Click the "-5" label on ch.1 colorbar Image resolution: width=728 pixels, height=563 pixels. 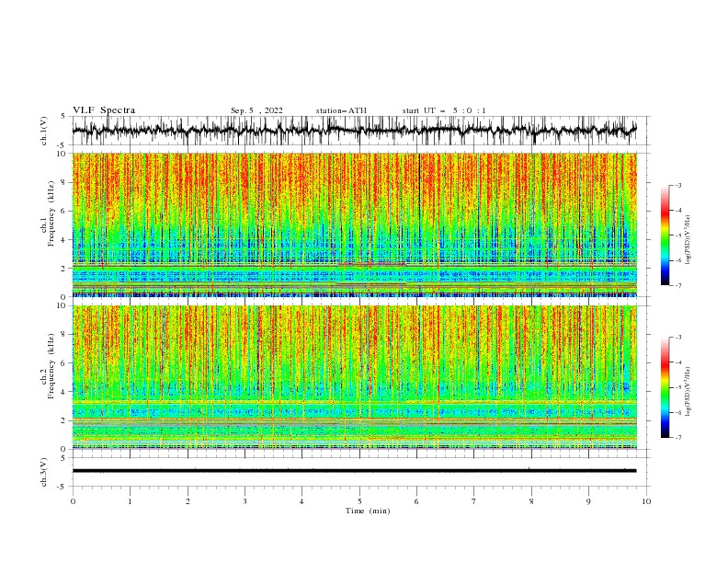tap(677, 236)
